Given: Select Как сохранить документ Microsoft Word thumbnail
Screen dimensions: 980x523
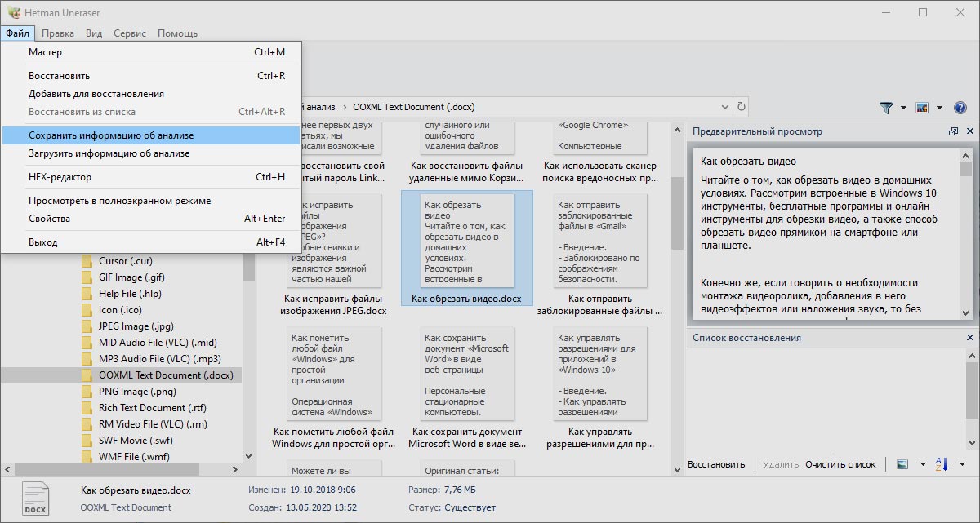Looking at the screenshot, I should coord(466,388).
